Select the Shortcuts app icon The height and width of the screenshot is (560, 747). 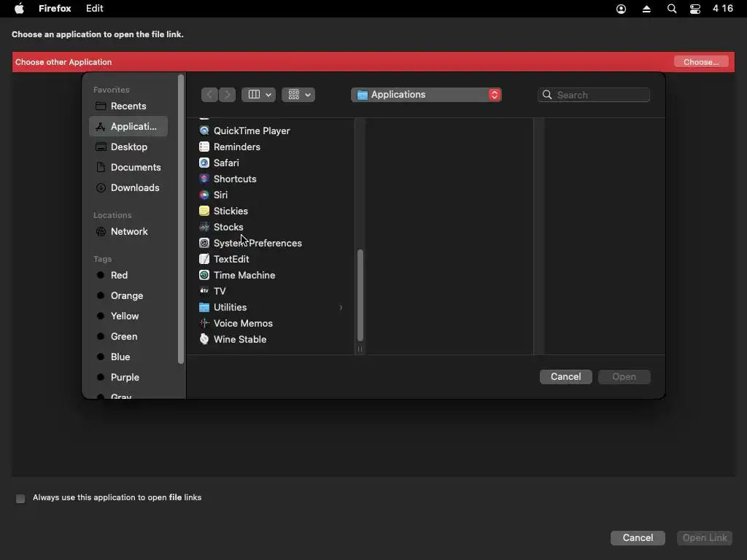pyautogui.click(x=204, y=179)
